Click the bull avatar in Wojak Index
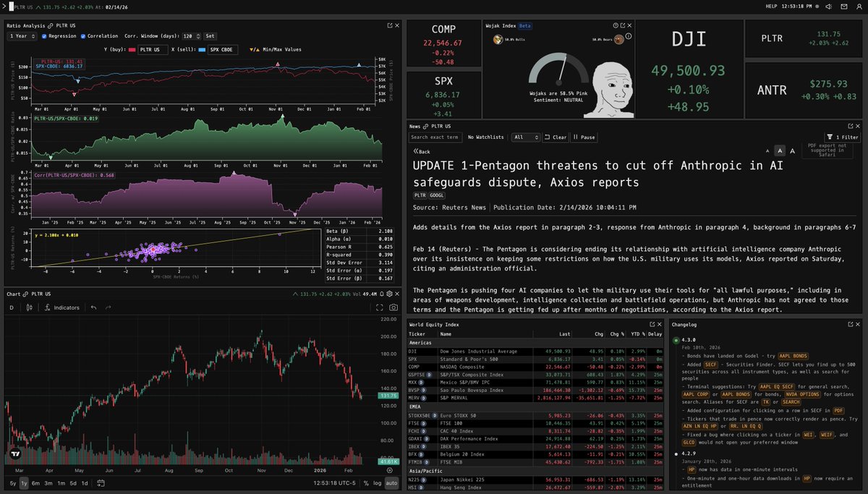868x494 pixels. point(498,40)
